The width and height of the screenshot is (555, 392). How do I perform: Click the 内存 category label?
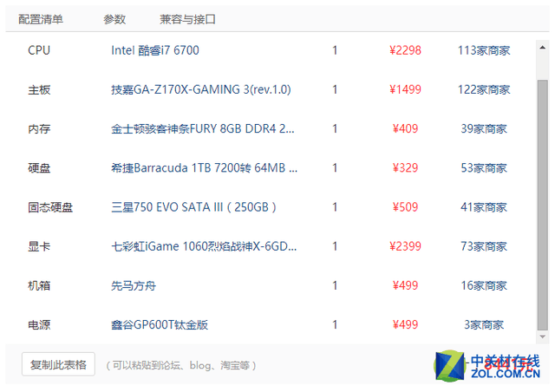[x=39, y=128]
